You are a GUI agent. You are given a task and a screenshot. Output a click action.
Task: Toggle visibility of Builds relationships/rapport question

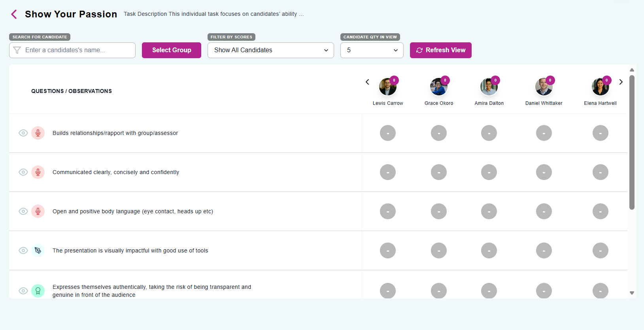(23, 133)
